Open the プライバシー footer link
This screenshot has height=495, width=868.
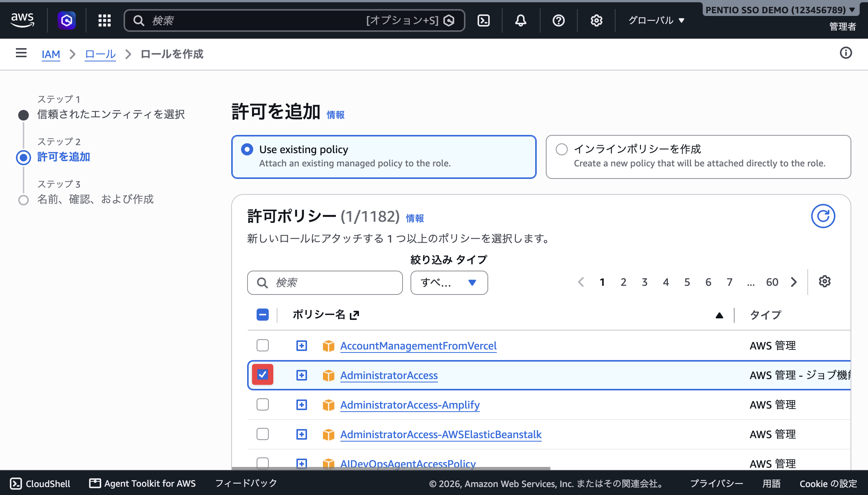pyautogui.click(x=716, y=484)
